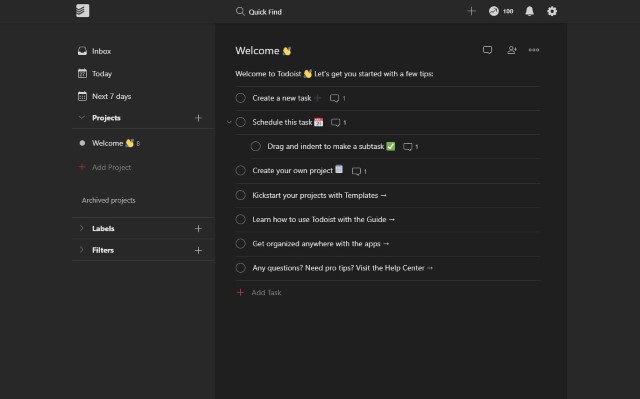Click the quick add task plus icon in top bar
Screen dimensions: 640x399
[x=471, y=11]
